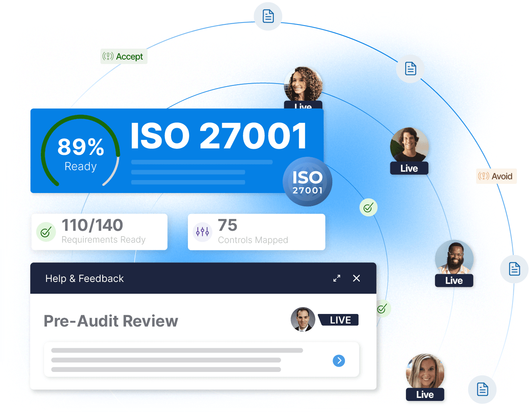Click the green check circle at panel edge
Screen dimensions: 532x412
[382, 309]
